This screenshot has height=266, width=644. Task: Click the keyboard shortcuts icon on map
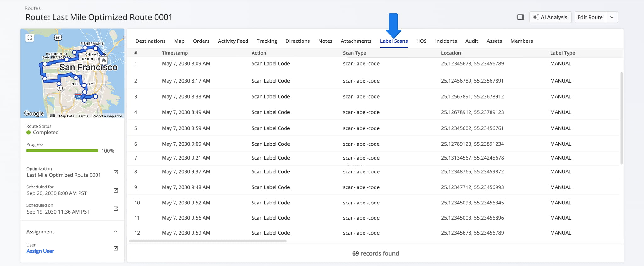(x=52, y=116)
